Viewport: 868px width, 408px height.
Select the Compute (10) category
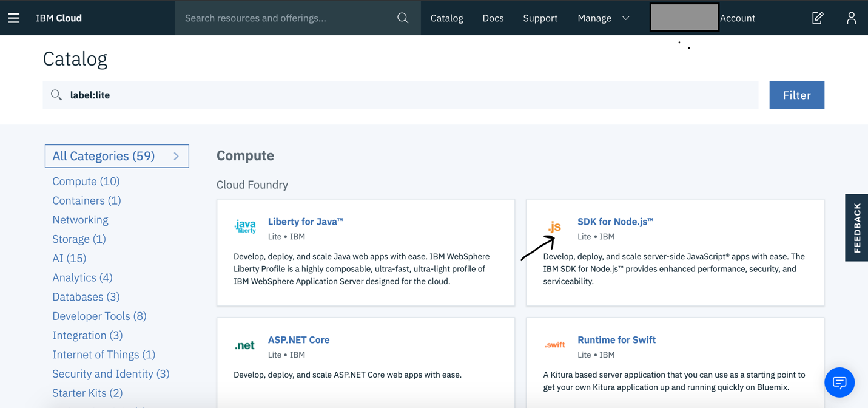point(86,181)
